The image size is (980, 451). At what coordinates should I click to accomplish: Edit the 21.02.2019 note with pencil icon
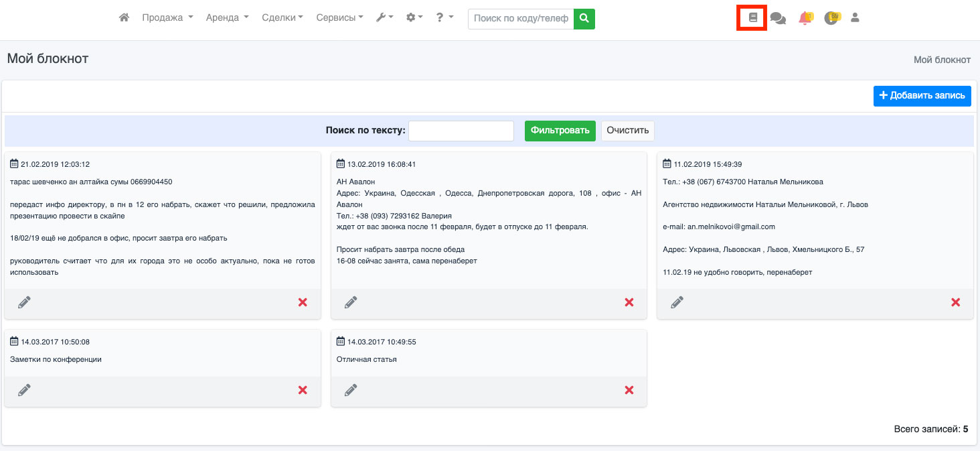click(25, 302)
